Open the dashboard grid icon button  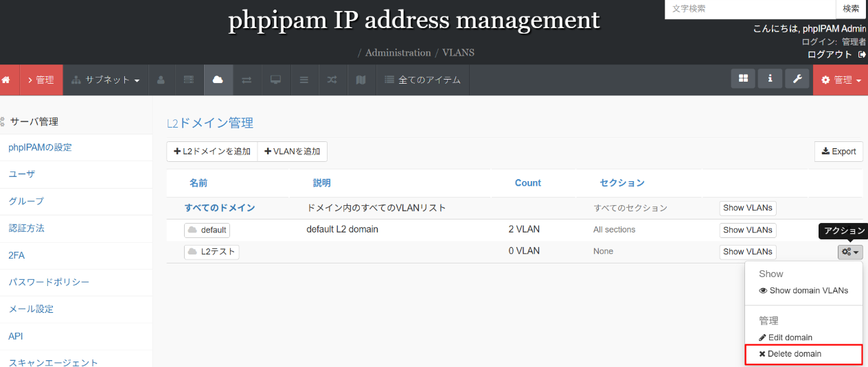tap(742, 79)
